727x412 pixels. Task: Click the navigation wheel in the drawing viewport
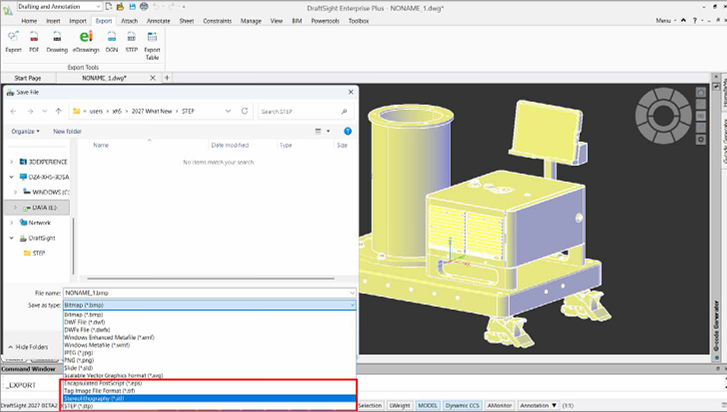663,114
